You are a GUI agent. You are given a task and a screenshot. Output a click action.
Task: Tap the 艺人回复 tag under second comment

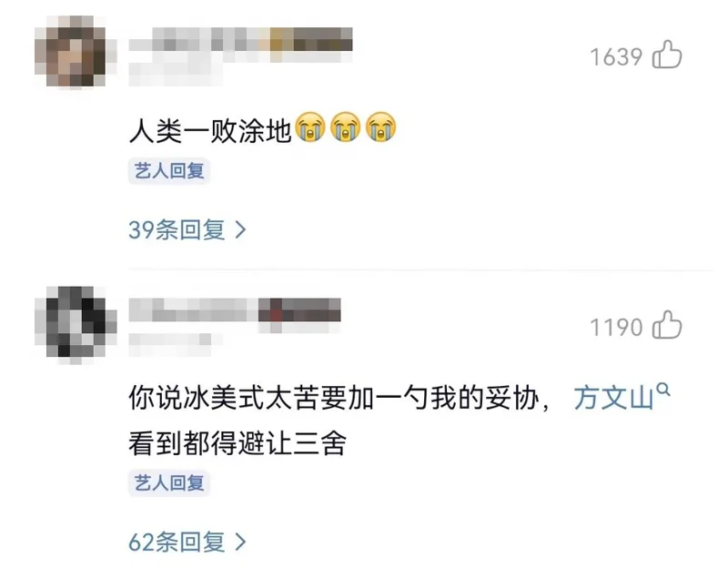169,483
